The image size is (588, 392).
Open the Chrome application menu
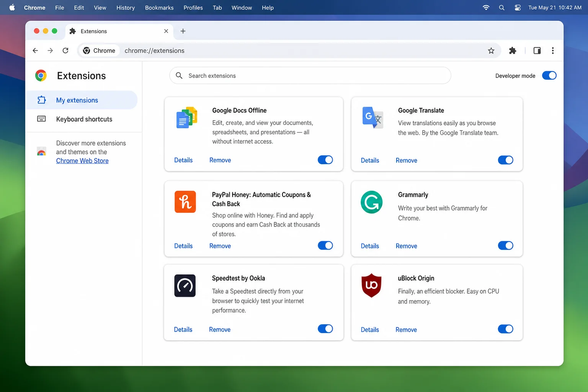(x=34, y=8)
